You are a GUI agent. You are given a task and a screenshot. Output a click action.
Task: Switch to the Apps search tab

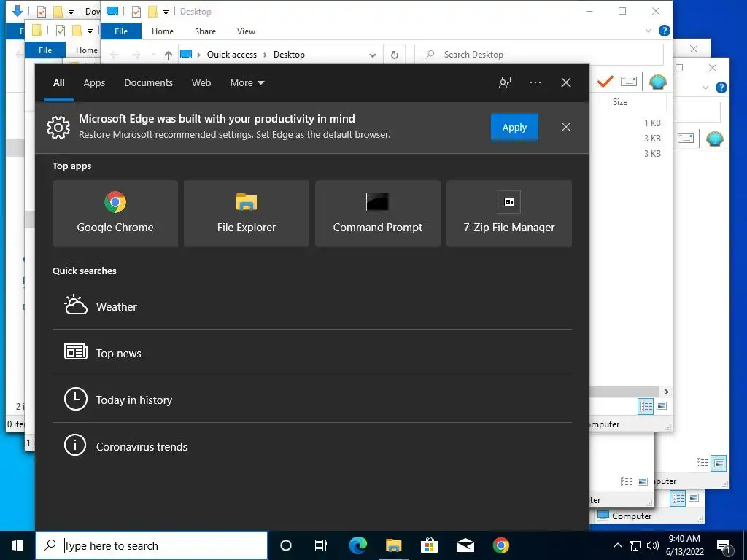(94, 83)
